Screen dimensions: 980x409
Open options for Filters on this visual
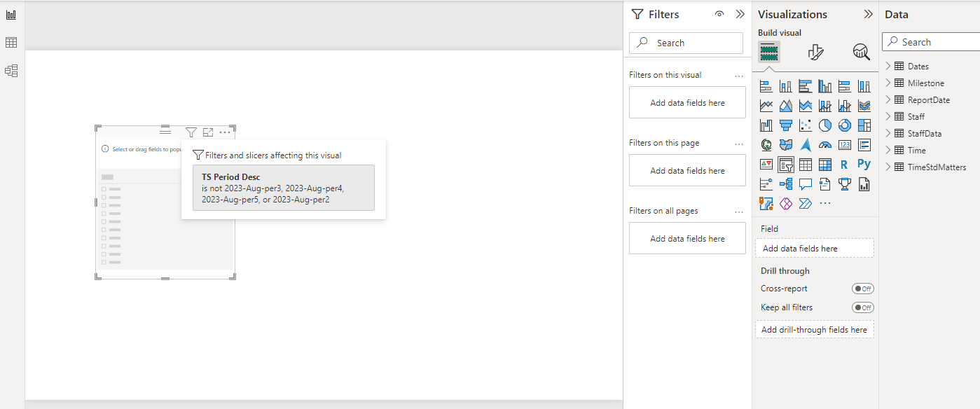click(738, 76)
